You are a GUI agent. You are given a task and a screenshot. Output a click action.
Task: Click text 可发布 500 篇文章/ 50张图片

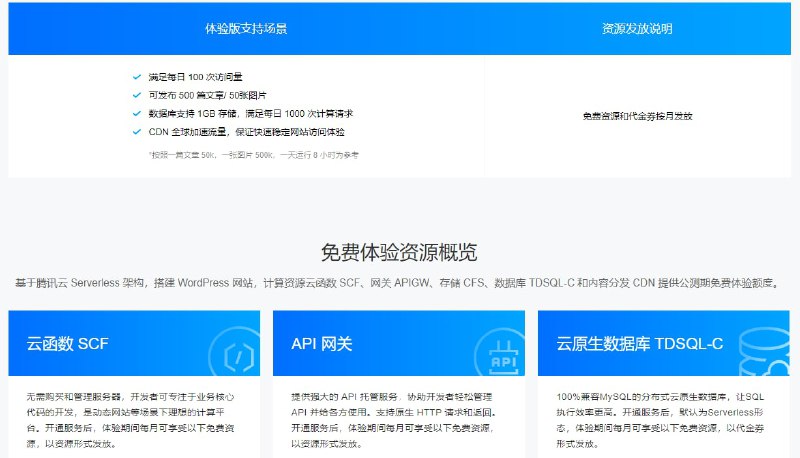[x=207, y=95]
